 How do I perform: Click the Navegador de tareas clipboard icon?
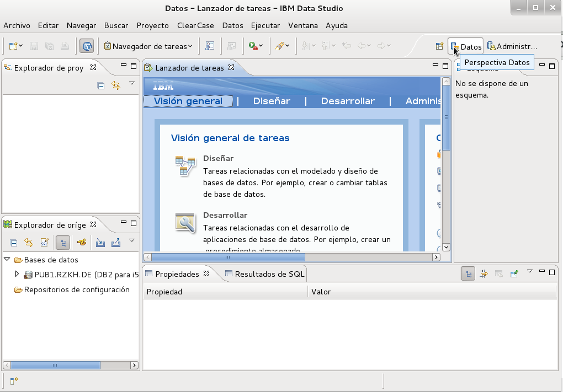tap(108, 46)
